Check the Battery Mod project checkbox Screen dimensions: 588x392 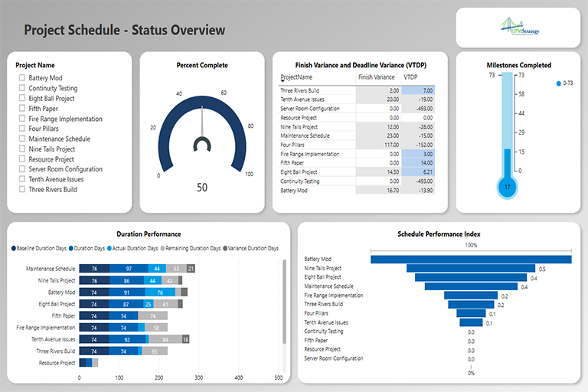click(22, 77)
